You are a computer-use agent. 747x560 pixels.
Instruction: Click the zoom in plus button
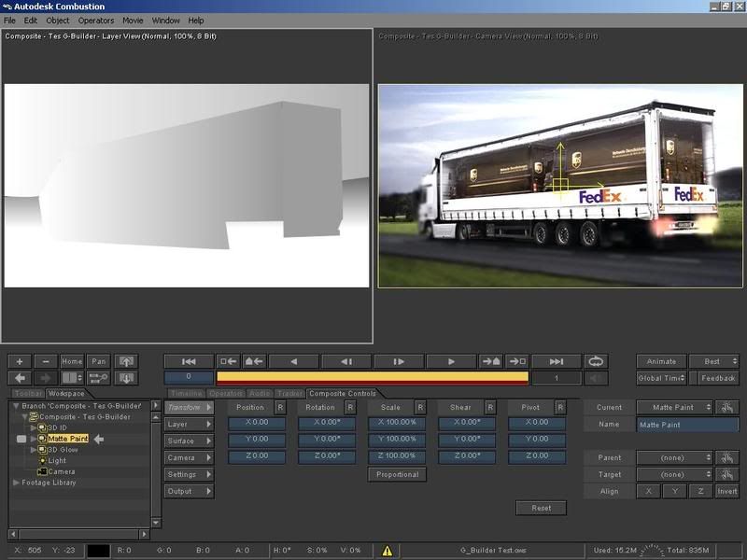[x=20, y=361]
